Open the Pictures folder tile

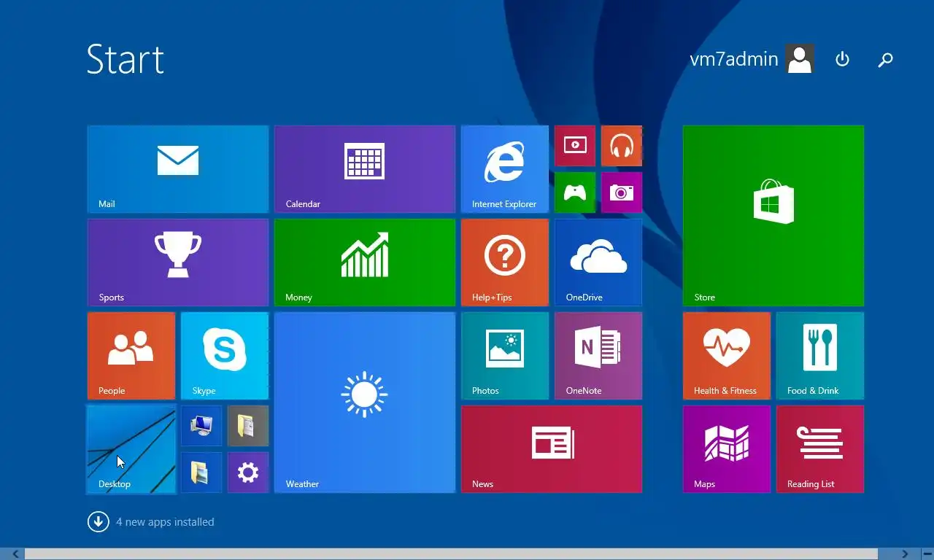click(201, 472)
